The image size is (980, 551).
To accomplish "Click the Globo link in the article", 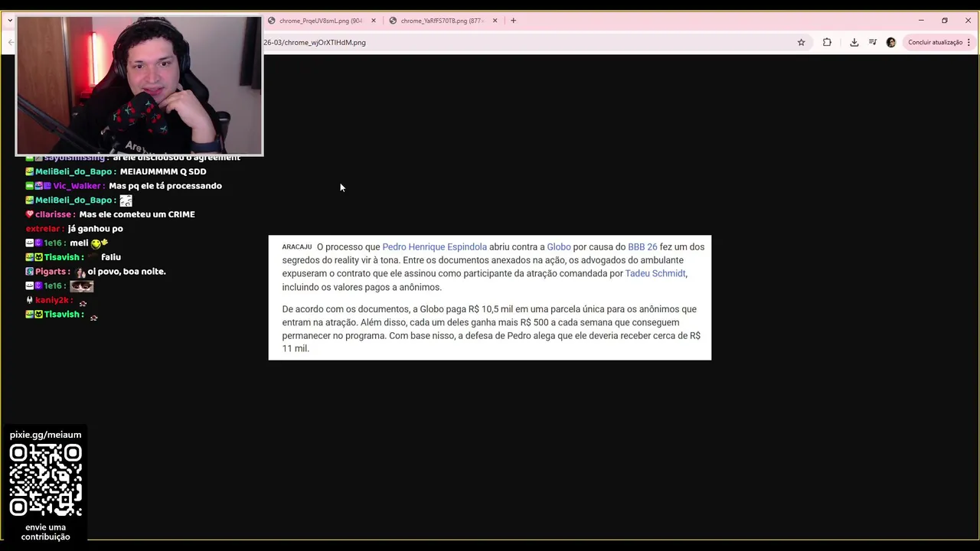I will (x=559, y=247).
